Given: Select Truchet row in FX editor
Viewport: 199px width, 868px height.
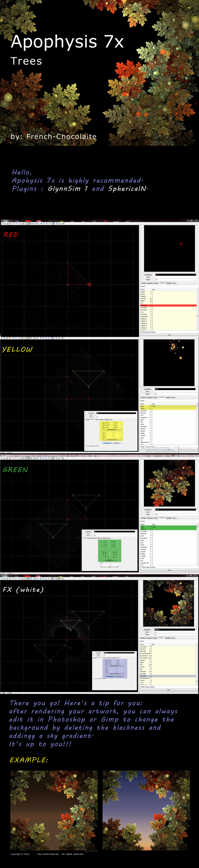Looking at the screenshot, I should point(168,680).
